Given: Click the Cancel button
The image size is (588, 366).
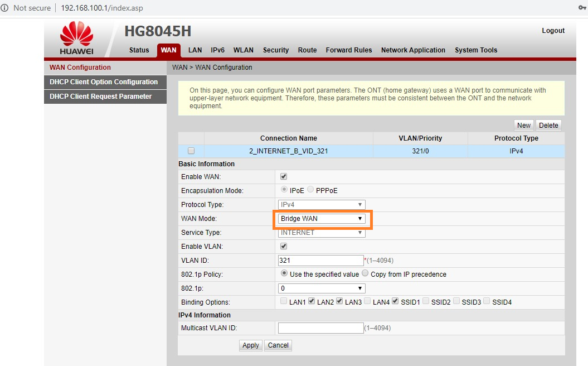Looking at the screenshot, I should pos(278,345).
